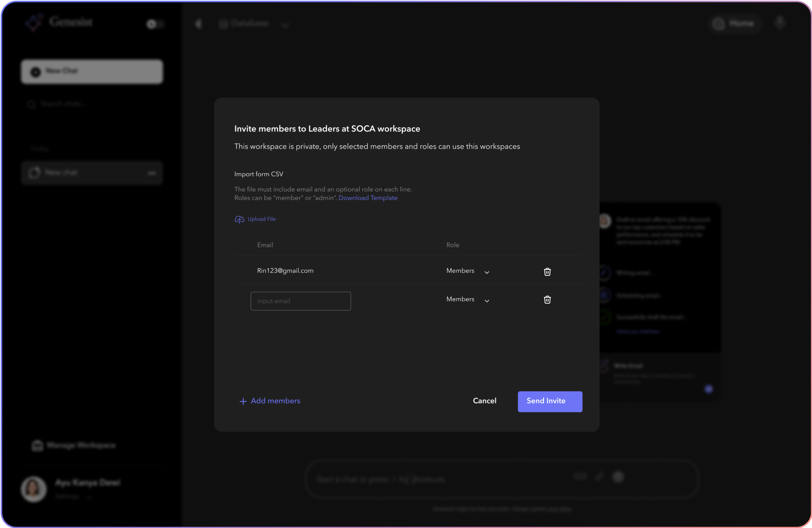Click Cancel to dismiss the dialog
The width and height of the screenshot is (812, 528).
484,401
